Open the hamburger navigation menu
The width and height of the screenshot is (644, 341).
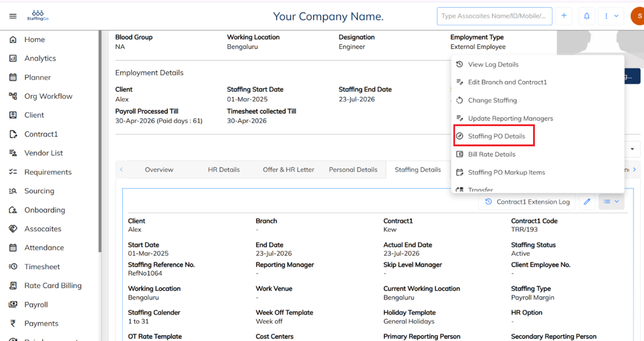click(x=13, y=16)
